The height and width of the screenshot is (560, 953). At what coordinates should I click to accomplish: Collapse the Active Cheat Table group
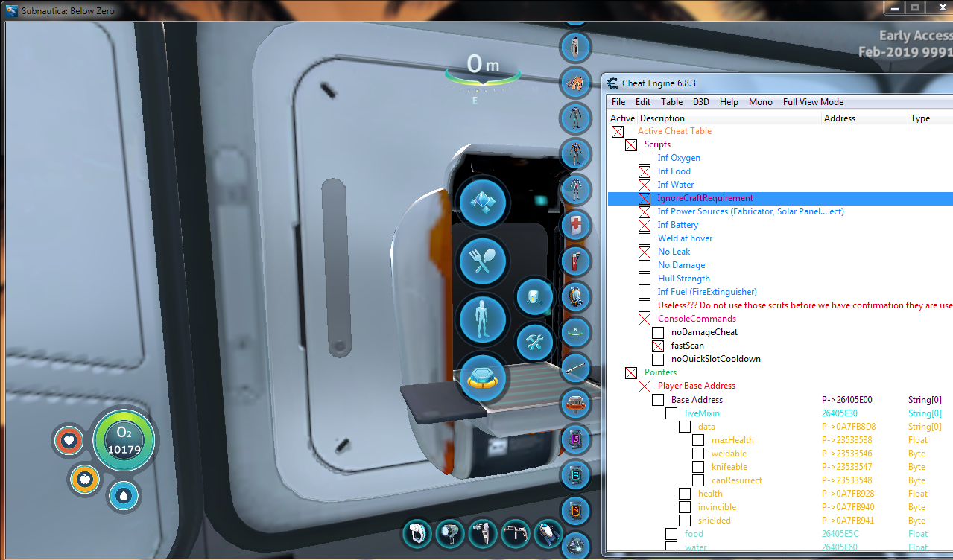618,131
